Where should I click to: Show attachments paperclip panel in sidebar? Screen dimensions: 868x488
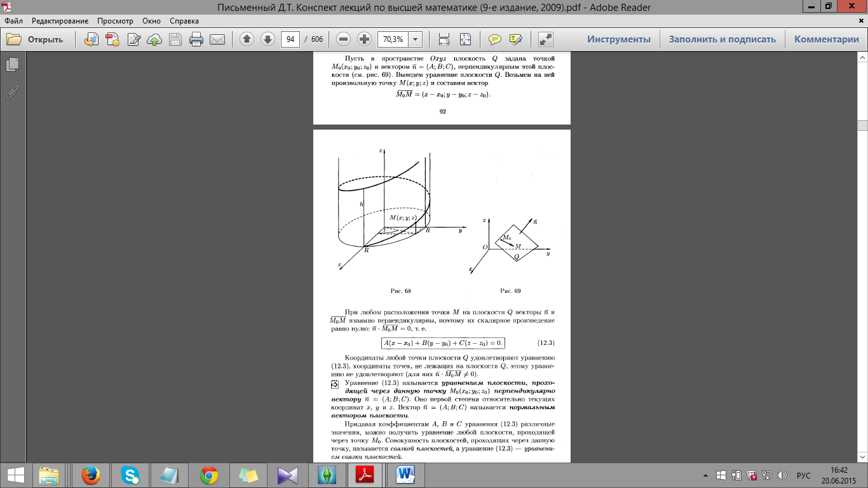click(x=12, y=91)
